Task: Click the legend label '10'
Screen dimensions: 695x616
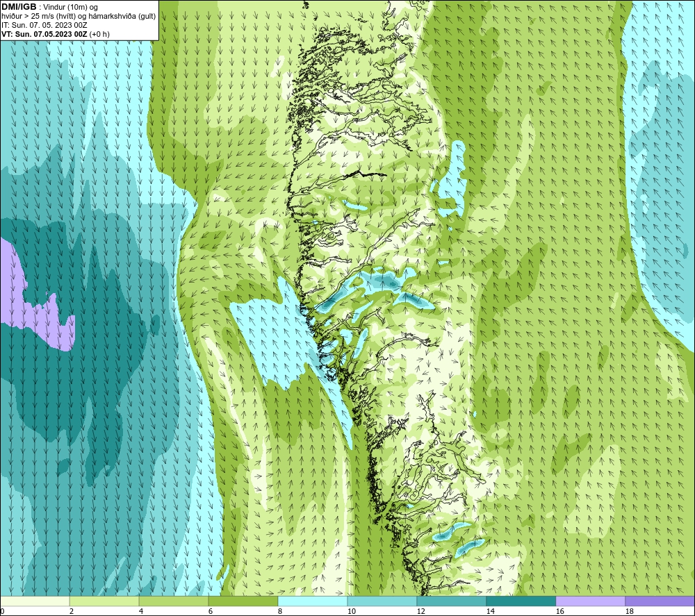Action: [x=351, y=611]
